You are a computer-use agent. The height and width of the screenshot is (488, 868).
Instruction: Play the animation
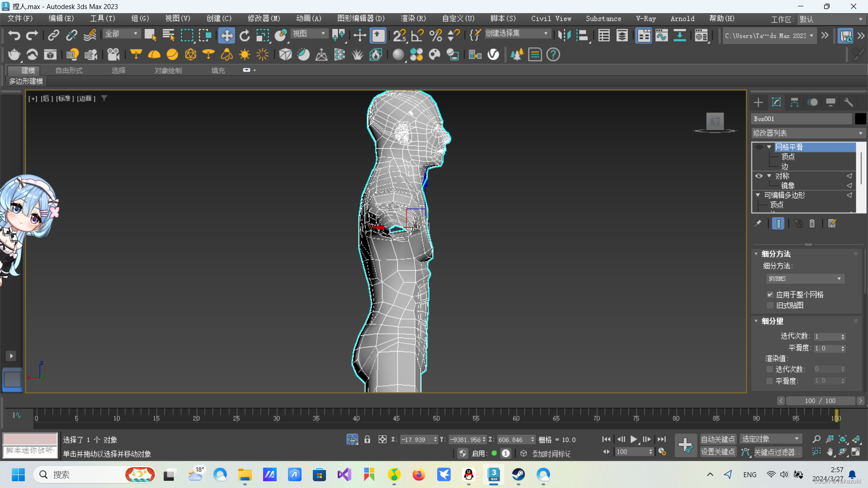[x=634, y=439]
